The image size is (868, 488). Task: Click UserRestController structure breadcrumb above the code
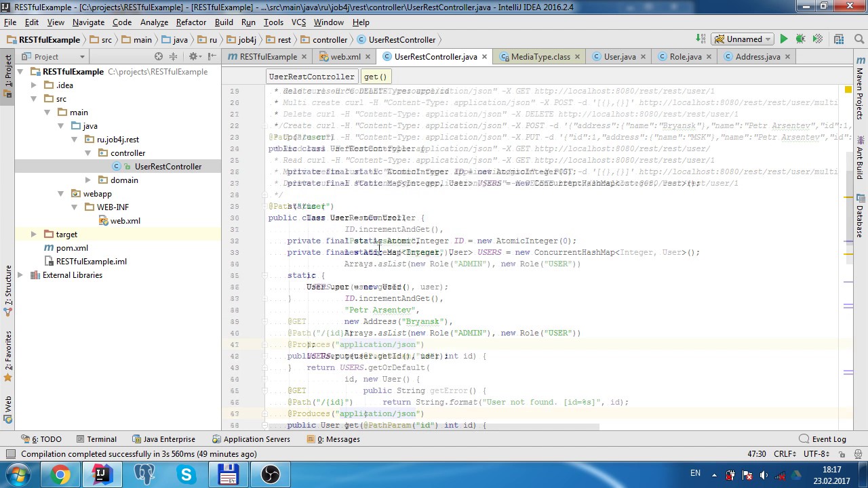pos(311,77)
